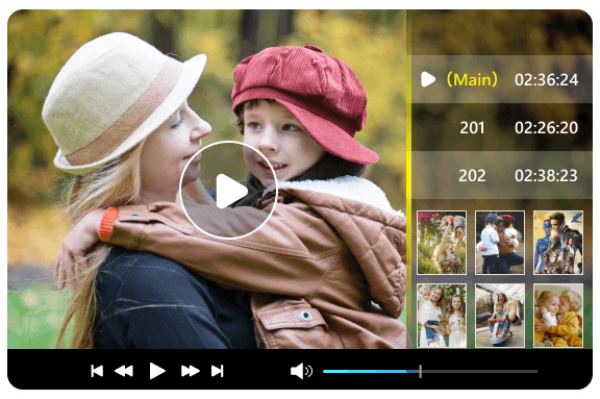Viewport: 600px width, 399px height.
Task: Fast forward using double-arrow forward icon
Action: click(190, 371)
